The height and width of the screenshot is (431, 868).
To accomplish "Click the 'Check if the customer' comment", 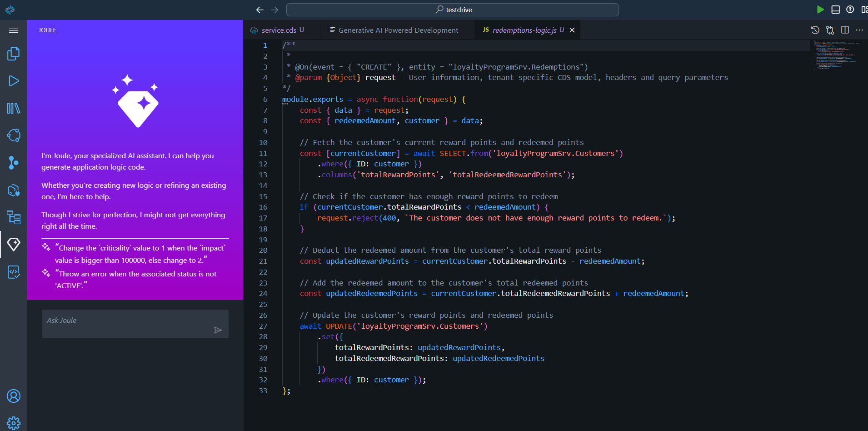I will [x=429, y=196].
